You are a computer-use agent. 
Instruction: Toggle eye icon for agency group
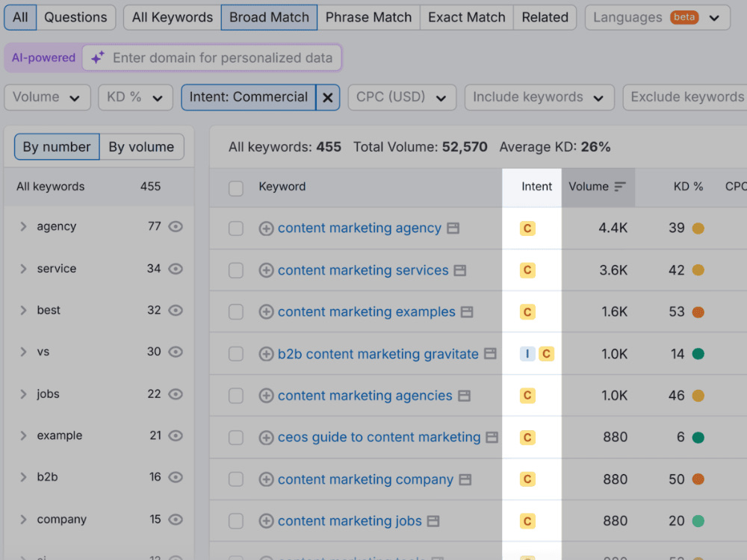(176, 226)
